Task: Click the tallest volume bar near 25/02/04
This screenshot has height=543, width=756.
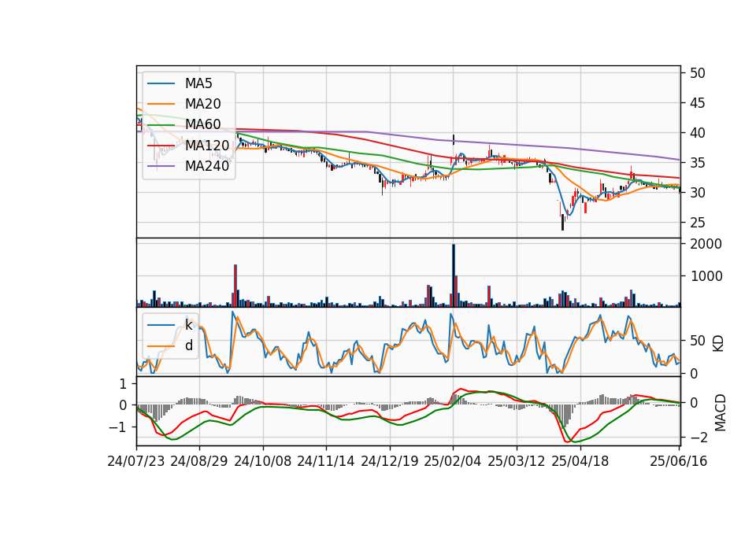Action: click(x=454, y=275)
